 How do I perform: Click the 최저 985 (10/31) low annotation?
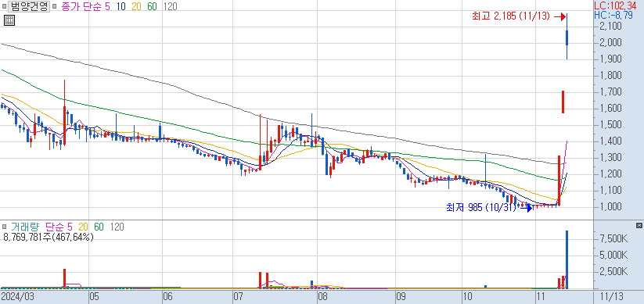click(480, 208)
